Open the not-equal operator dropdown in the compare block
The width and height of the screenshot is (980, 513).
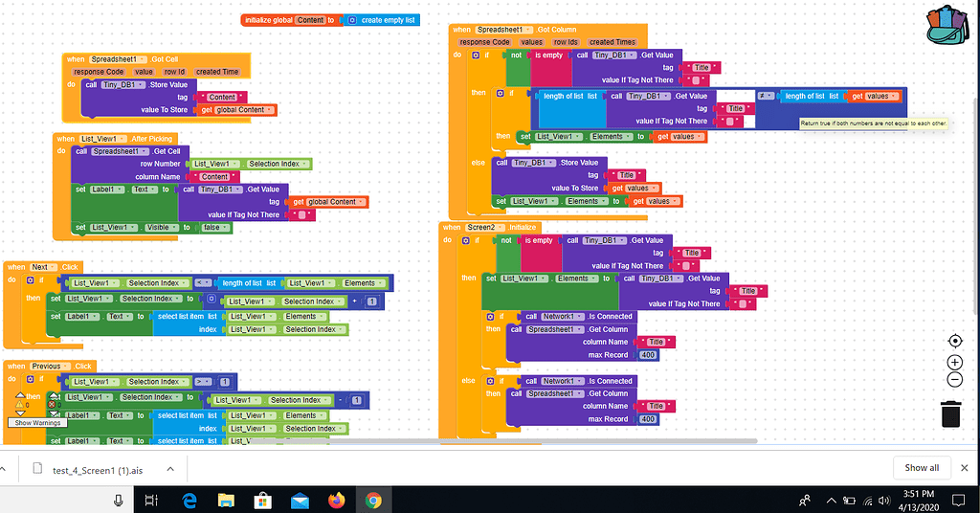[x=765, y=97]
